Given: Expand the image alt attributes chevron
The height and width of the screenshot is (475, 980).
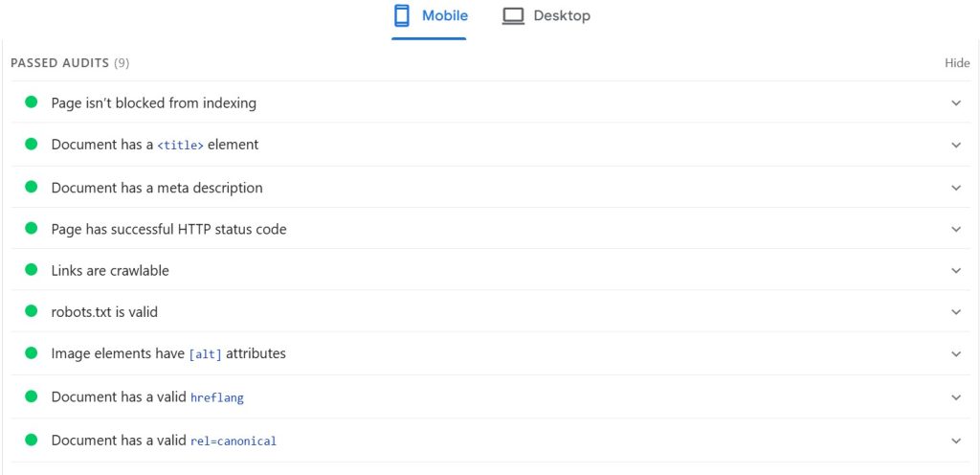Looking at the screenshot, I should 955,354.
